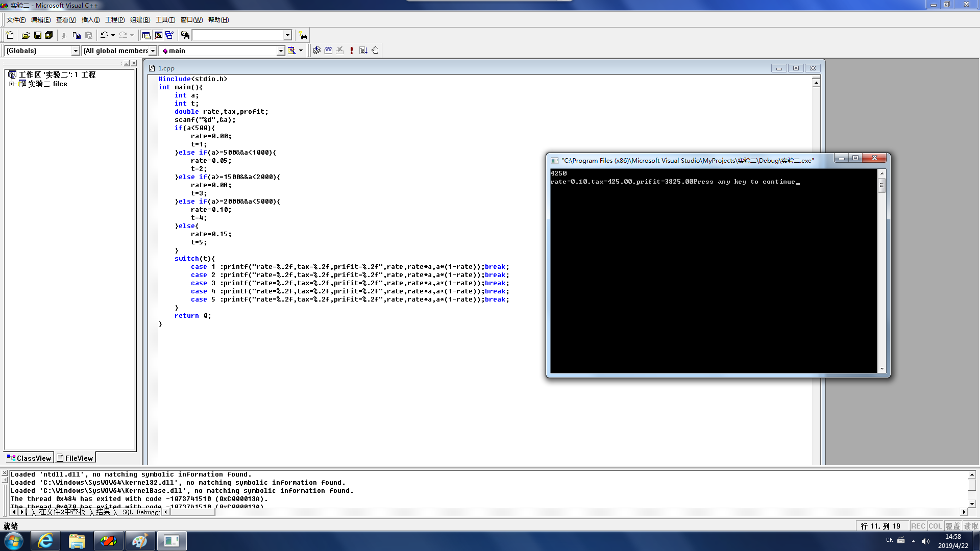The image size is (980, 551).
Task: Open Internet Explorer from the taskbar
Action: [45, 541]
